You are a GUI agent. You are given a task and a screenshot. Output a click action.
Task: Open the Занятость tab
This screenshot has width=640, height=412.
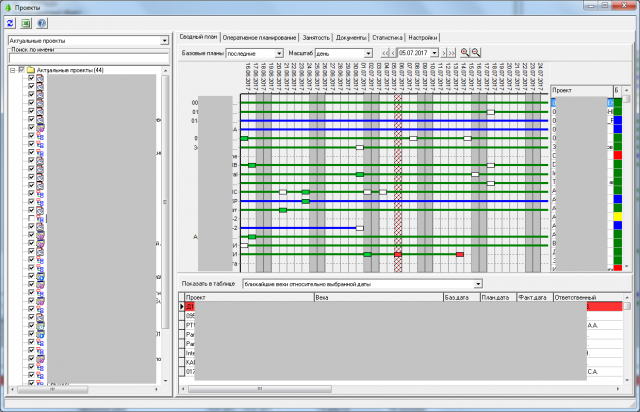pyautogui.click(x=316, y=38)
